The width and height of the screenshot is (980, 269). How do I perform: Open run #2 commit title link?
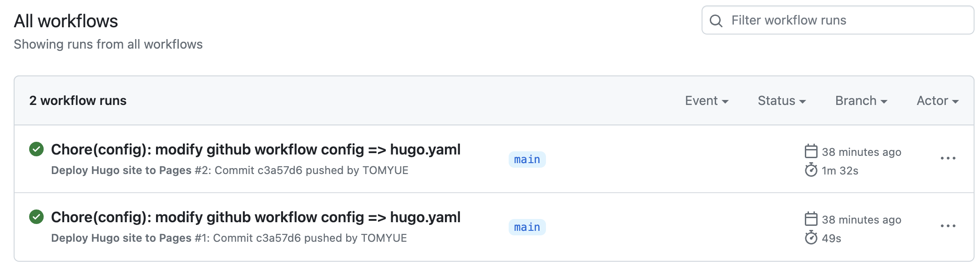[x=256, y=149]
